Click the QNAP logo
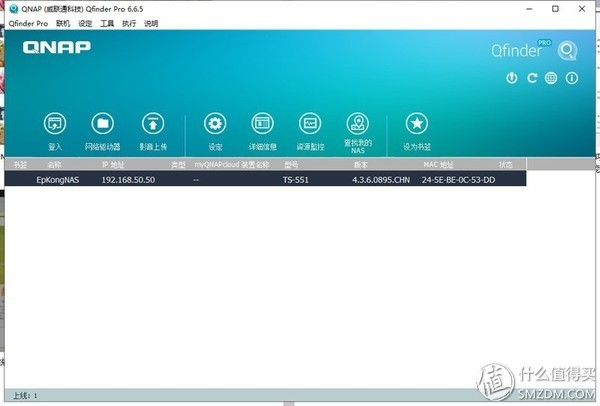The width and height of the screenshot is (600, 406). click(x=57, y=47)
